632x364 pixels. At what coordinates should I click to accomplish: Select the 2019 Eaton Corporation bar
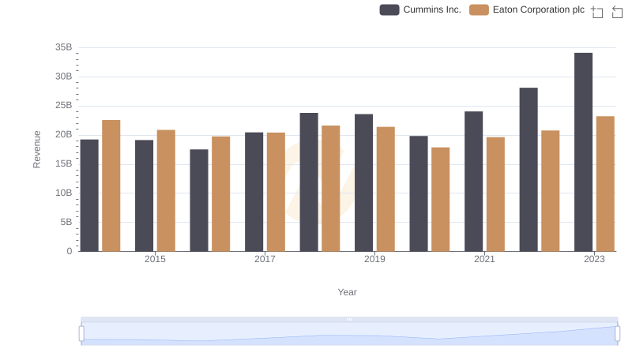click(x=386, y=190)
